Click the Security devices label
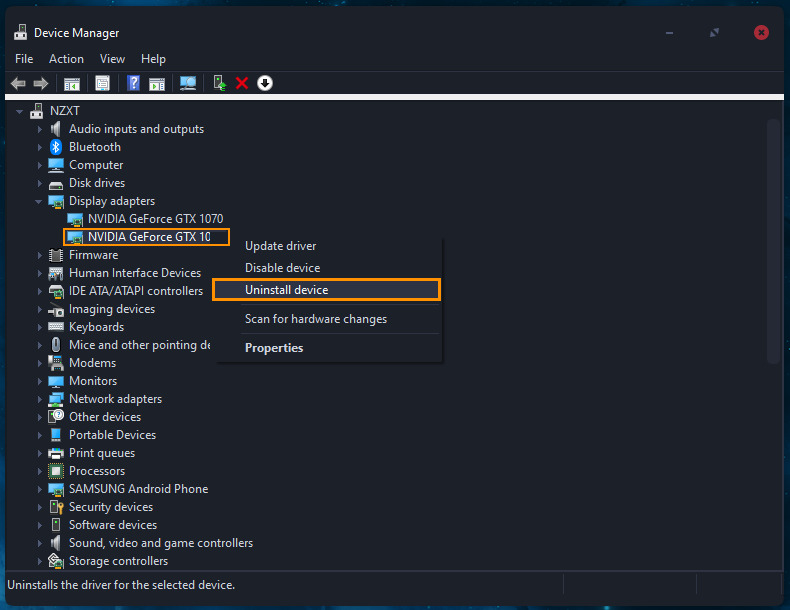The height and width of the screenshot is (610, 790). [x=111, y=507]
